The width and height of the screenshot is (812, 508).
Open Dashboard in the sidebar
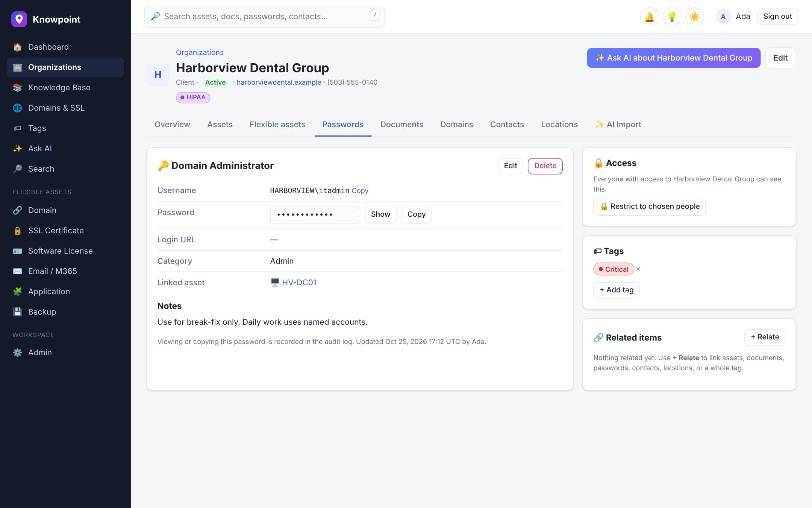[65, 47]
